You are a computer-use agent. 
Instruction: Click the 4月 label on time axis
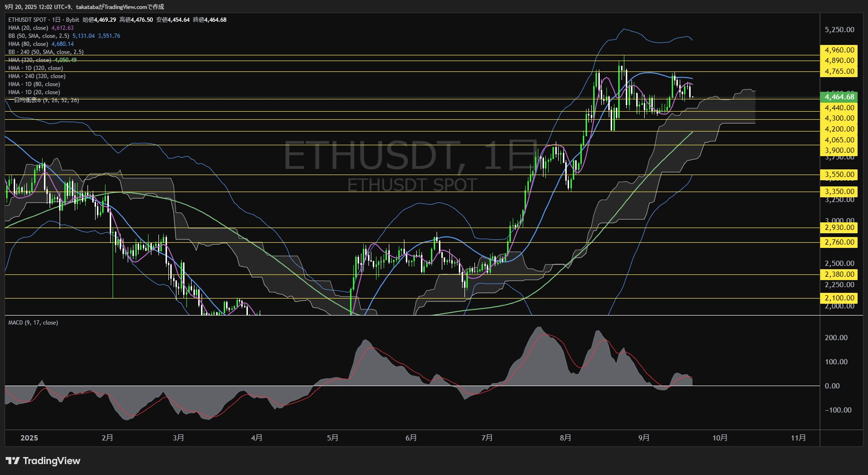tap(257, 438)
